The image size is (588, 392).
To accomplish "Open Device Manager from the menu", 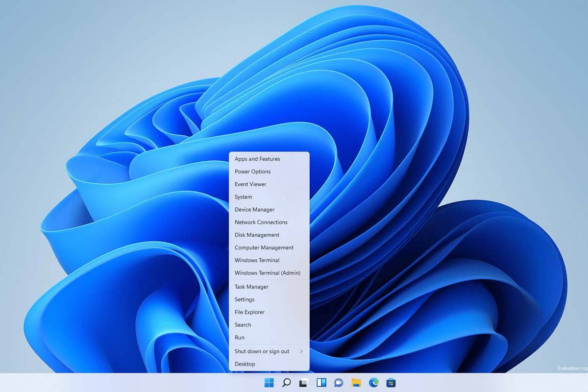I will pyautogui.click(x=254, y=210).
